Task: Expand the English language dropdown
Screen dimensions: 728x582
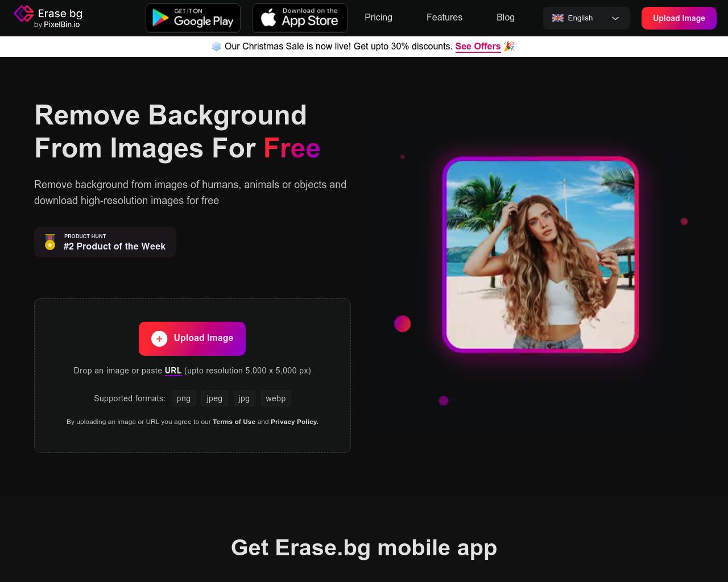Action: (x=586, y=18)
